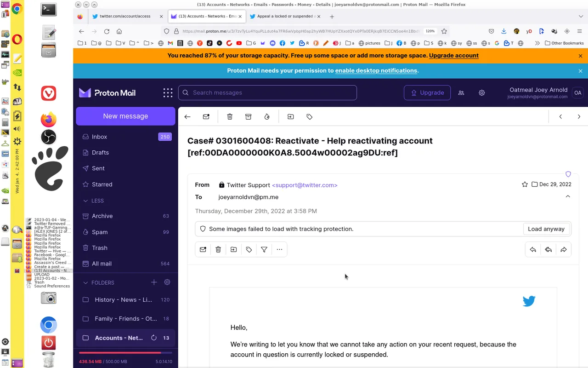Image resolution: width=588 pixels, height=368 pixels.
Task: Open the Inbox folder
Action: coord(125,137)
